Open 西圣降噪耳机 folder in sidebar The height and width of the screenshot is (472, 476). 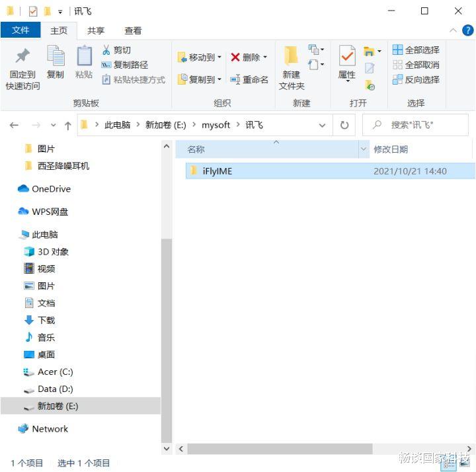pyautogui.click(x=57, y=166)
